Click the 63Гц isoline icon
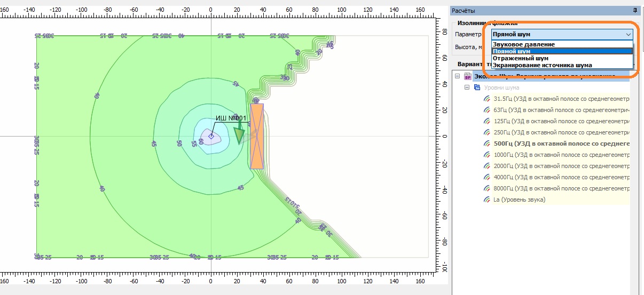This screenshot has height=295, width=644. (x=486, y=110)
